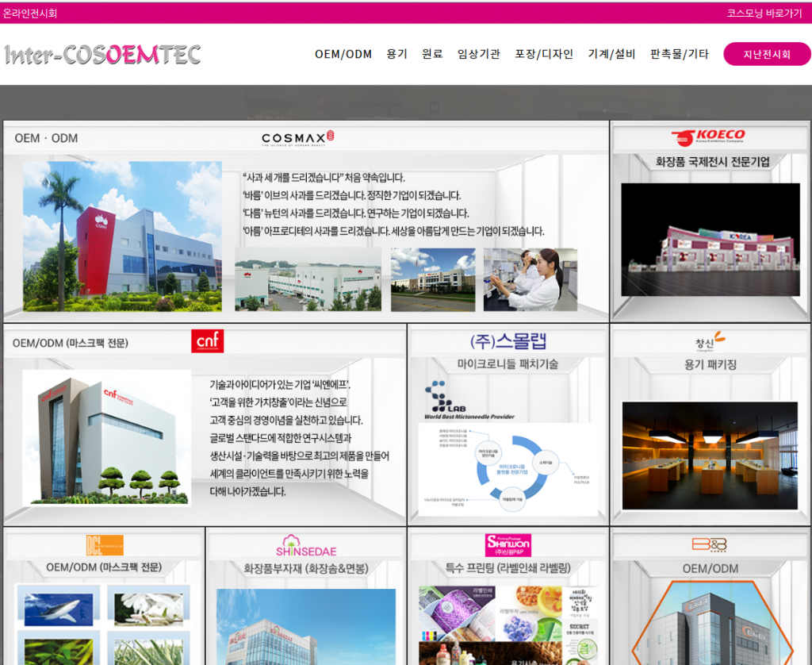Click the BCL OEM/ODM (마스크팩 전문) heading
This screenshot has height=665, width=812.
coord(104,567)
